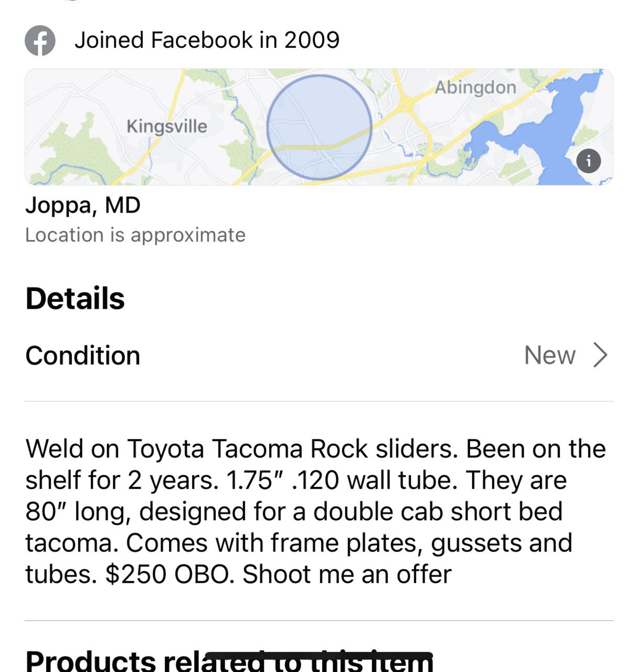Click the blue approximate location circle
The width and height of the screenshot is (638, 672).
point(319,128)
